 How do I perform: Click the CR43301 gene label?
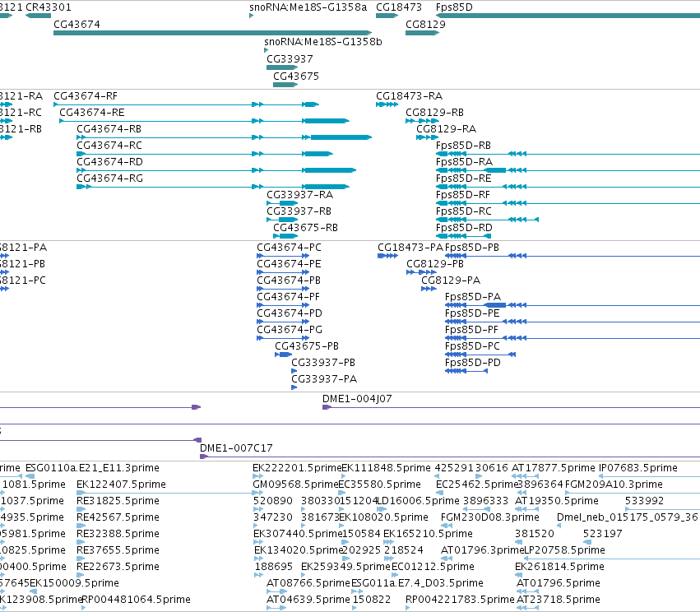point(49,7)
